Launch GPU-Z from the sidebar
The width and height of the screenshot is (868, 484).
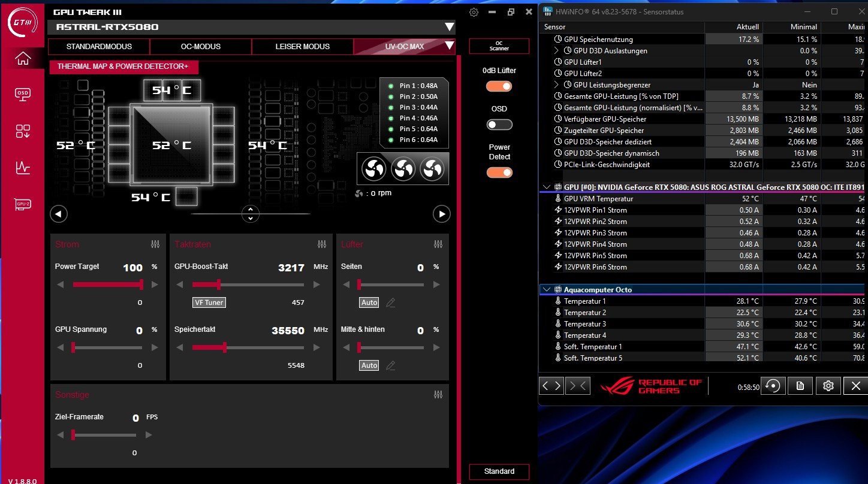23,205
